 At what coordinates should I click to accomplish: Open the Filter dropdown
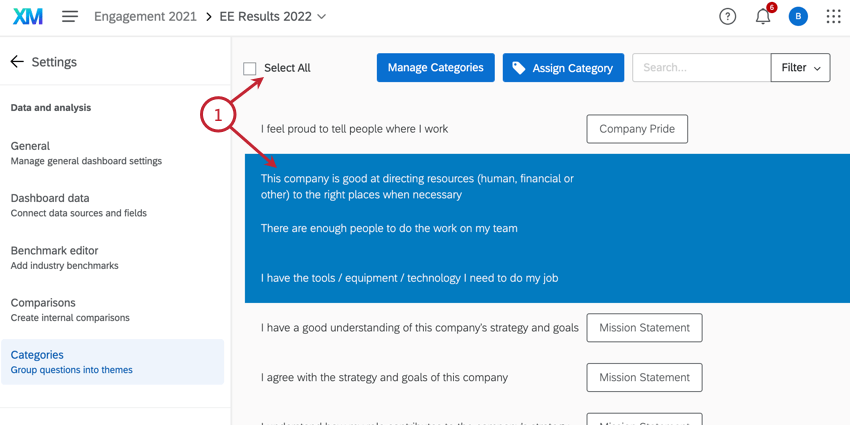pyautogui.click(x=800, y=68)
